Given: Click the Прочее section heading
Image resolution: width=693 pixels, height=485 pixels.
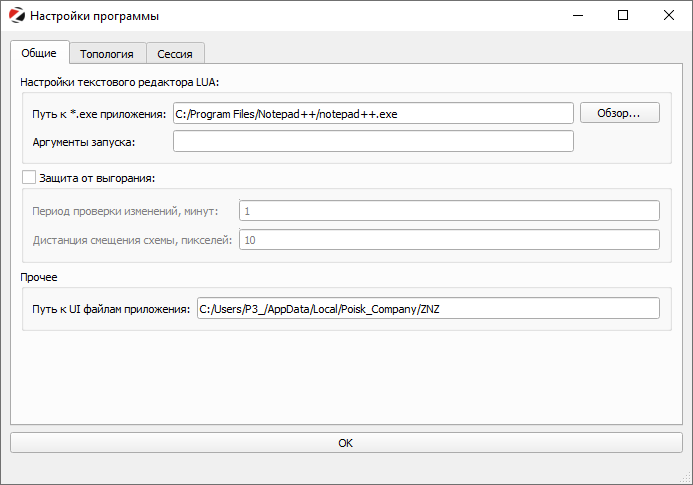Looking at the screenshot, I should (x=39, y=277).
